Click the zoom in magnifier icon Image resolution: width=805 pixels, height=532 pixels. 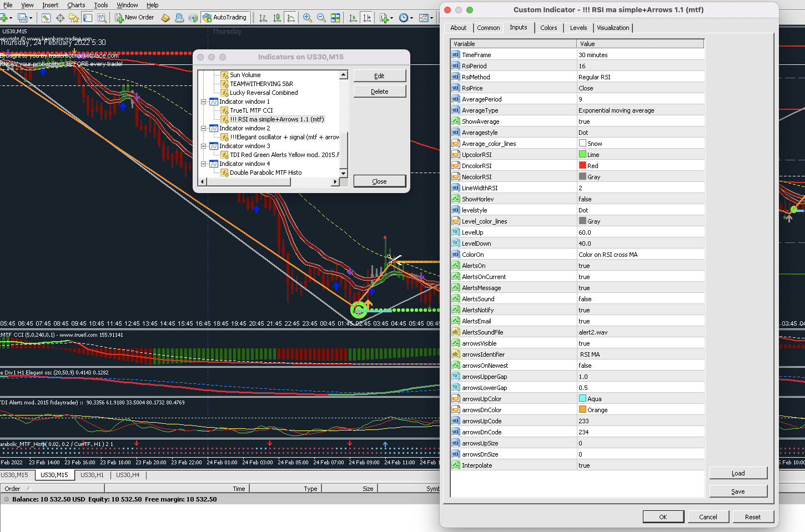[x=307, y=18]
